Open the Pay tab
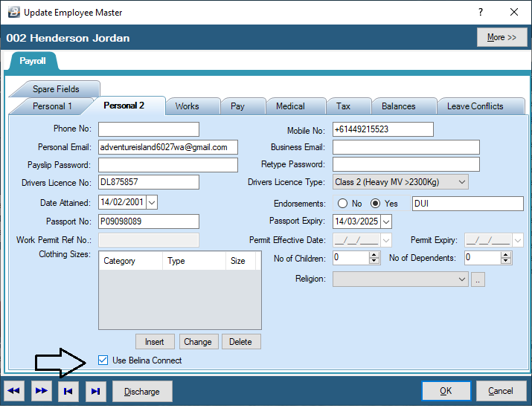Image resolution: width=532 pixels, height=411 pixels. tap(237, 106)
